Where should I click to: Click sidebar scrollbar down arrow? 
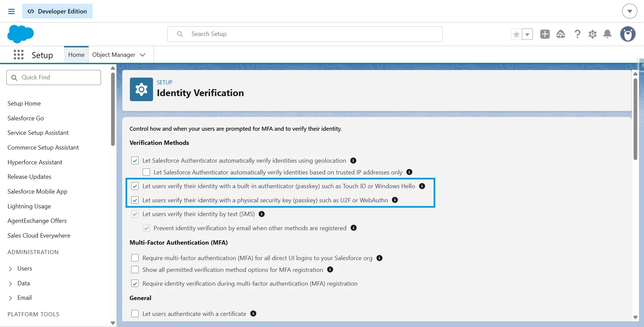coord(113,323)
